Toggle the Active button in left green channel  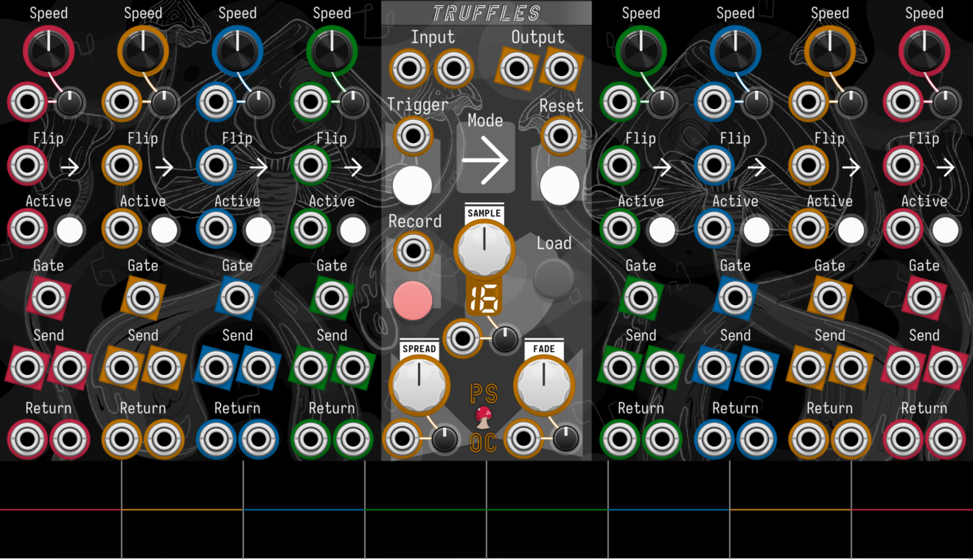coord(353,230)
